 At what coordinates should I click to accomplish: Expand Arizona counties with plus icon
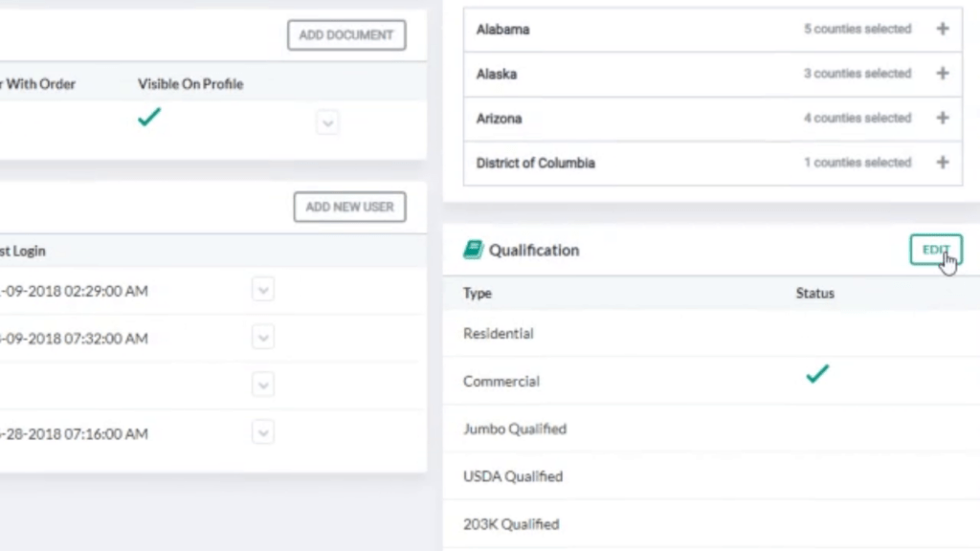943,118
